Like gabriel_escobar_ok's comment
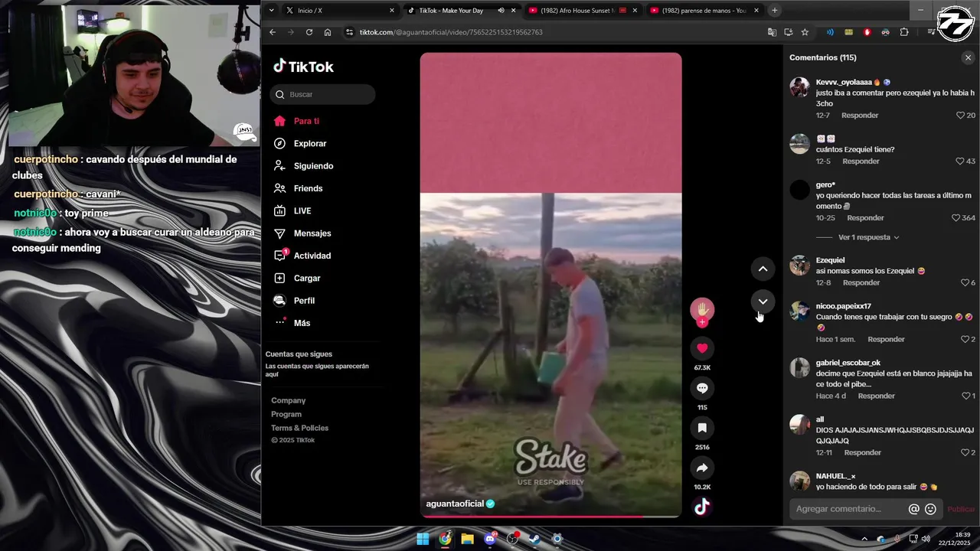 (x=965, y=396)
